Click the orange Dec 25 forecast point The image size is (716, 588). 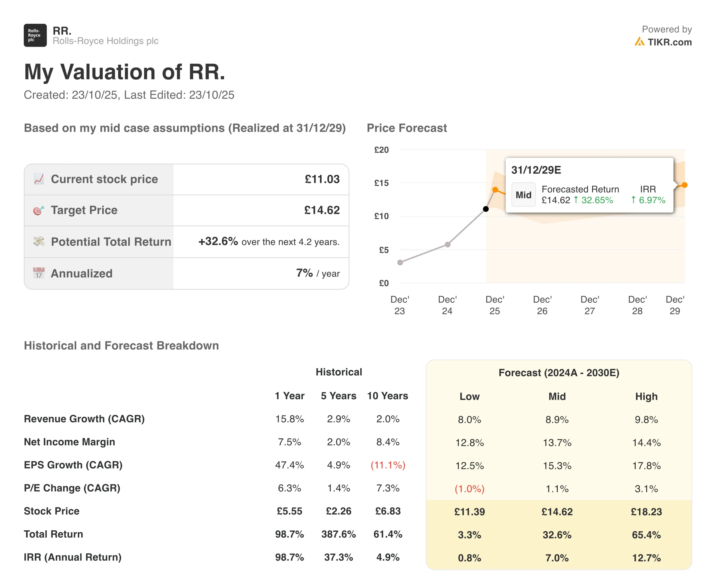click(495, 190)
